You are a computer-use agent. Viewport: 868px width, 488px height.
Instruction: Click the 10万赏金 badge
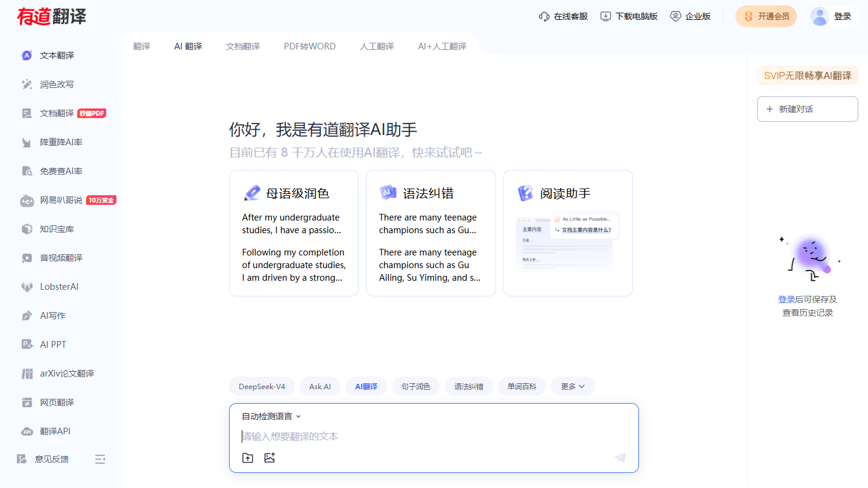[101, 200]
